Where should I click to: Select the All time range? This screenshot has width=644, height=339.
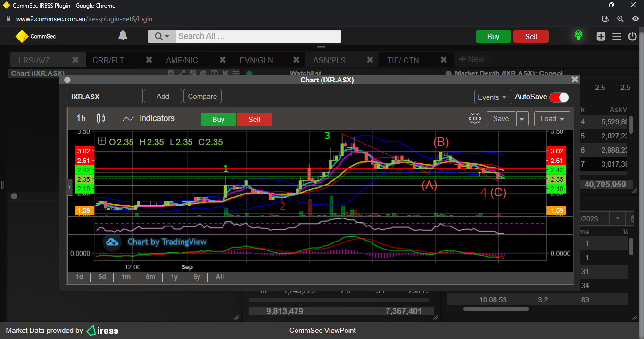coord(220,277)
